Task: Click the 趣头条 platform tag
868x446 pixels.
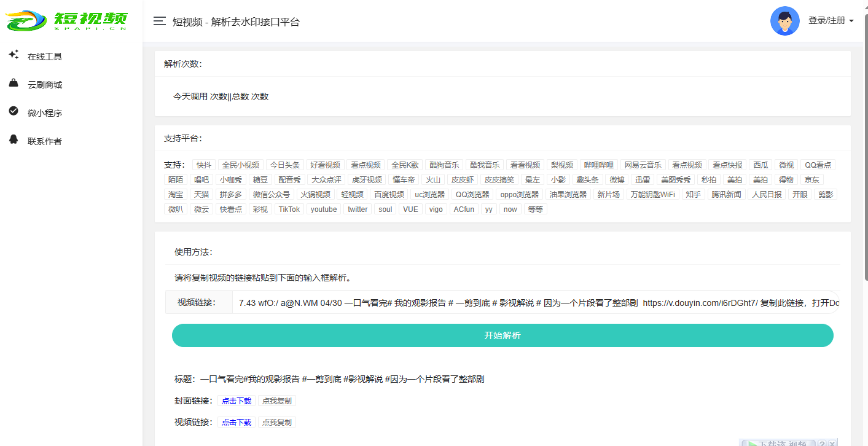Action: [x=587, y=180]
